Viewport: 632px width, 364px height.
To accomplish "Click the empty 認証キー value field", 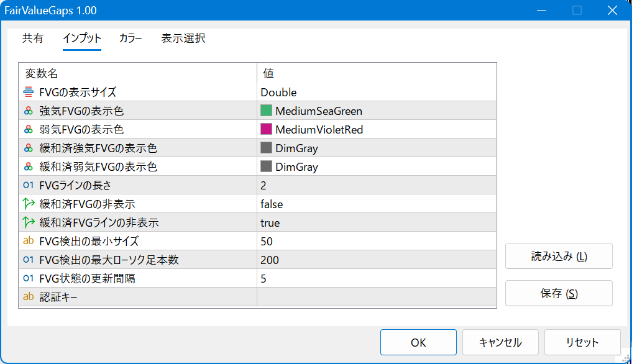I will click(377, 297).
